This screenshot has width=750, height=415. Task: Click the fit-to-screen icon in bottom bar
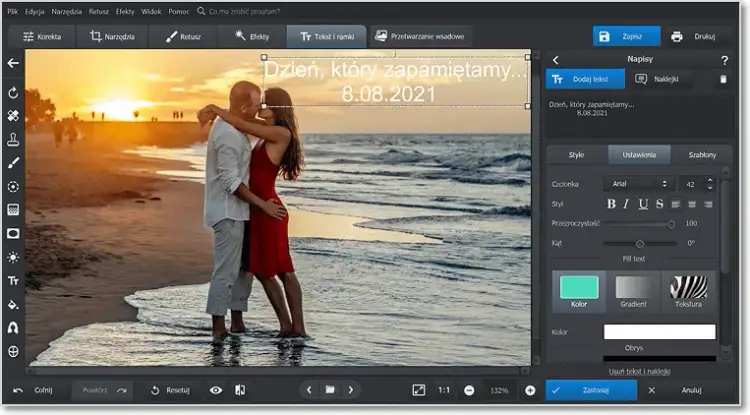(x=418, y=390)
